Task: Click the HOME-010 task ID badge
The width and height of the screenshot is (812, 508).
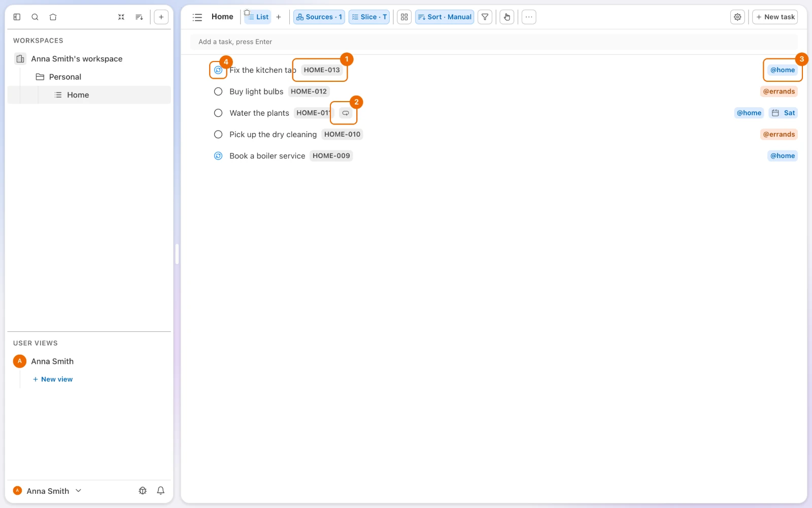Action: click(343, 134)
